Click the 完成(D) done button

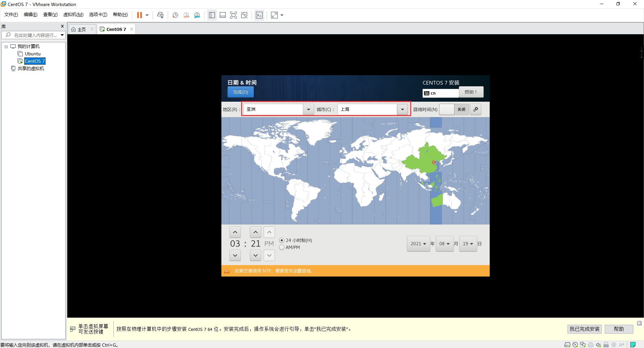240,92
